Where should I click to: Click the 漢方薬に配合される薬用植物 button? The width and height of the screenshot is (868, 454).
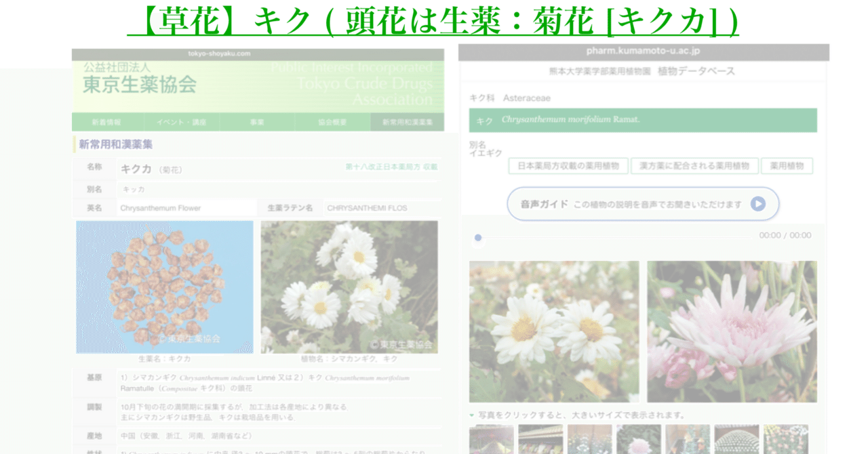[695, 165]
